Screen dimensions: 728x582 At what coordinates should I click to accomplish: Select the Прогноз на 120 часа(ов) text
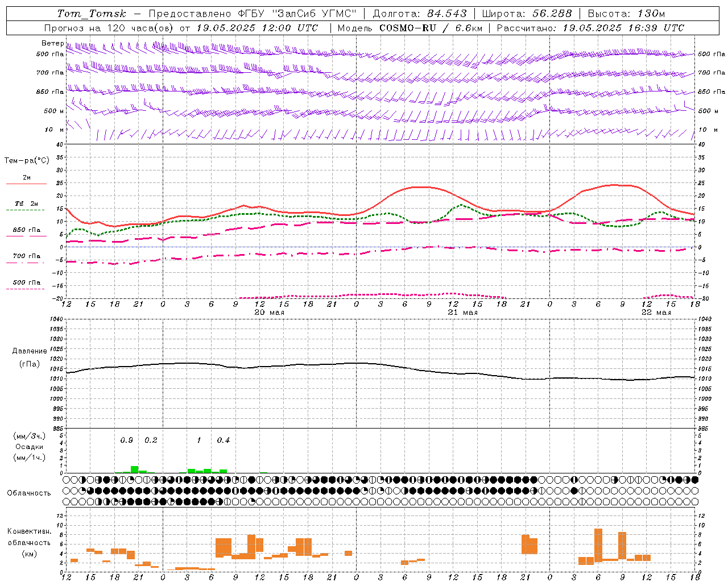pyautogui.click(x=109, y=28)
